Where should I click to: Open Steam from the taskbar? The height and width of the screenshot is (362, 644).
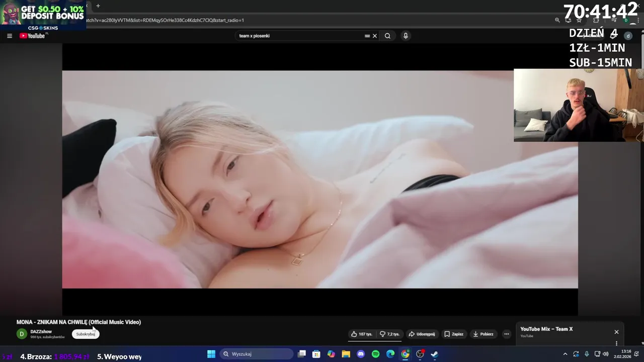pos(435,354)
